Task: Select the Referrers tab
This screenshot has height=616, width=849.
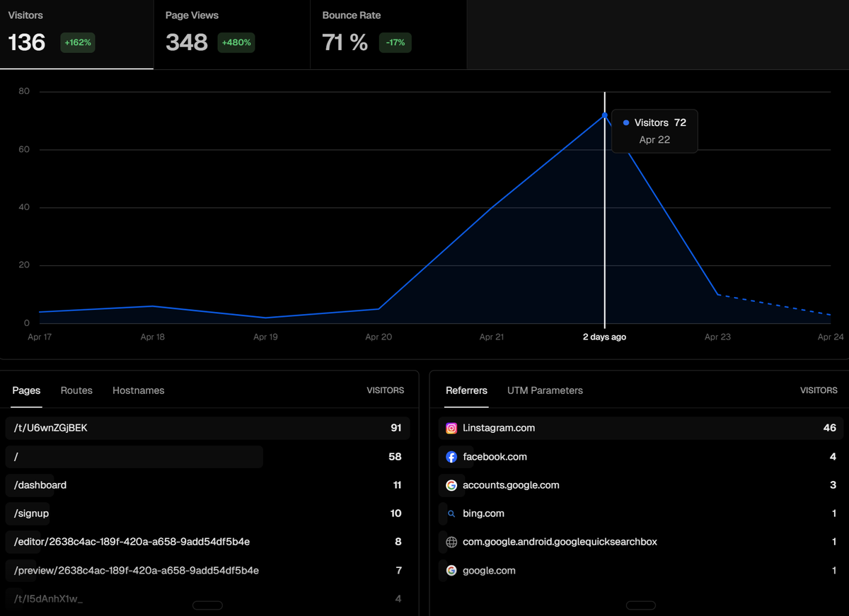Action: [466, 390]
